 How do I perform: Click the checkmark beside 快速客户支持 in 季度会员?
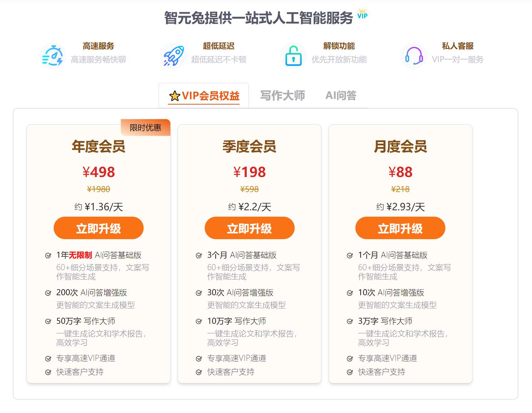(199, 372)
